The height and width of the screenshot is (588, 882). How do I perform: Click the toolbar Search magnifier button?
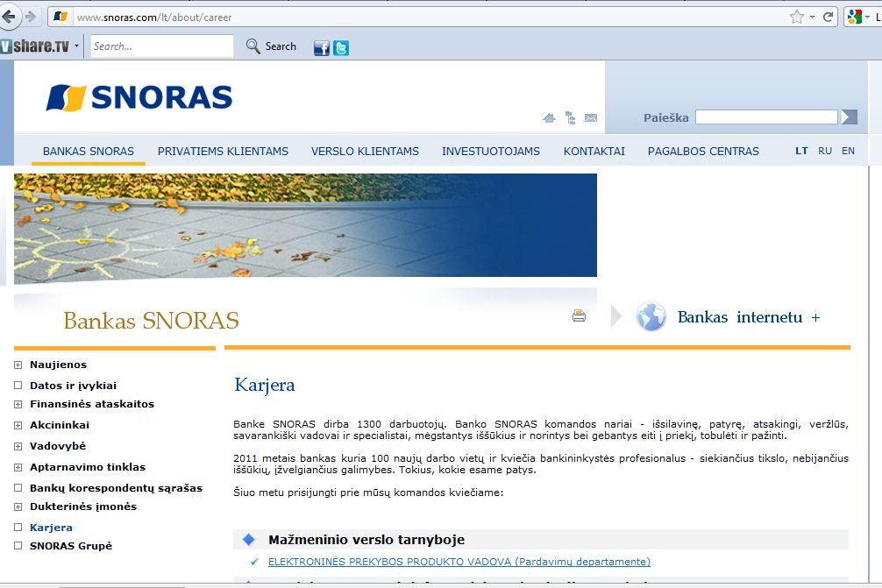pyautogui.click(x=271, y=46)
